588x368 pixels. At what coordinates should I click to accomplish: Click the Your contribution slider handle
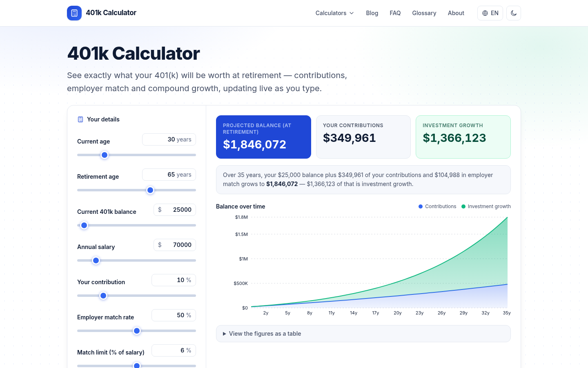[x=103, y=296]
